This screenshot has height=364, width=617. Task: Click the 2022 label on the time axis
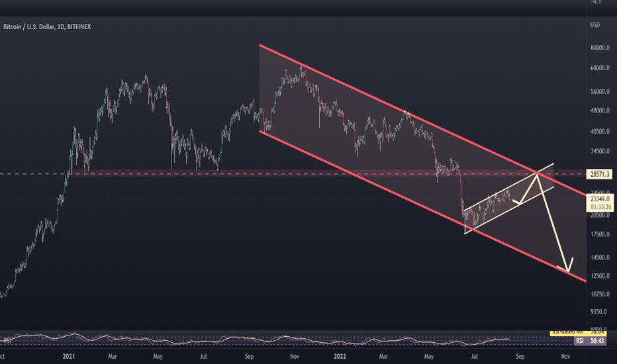point(340,357)
